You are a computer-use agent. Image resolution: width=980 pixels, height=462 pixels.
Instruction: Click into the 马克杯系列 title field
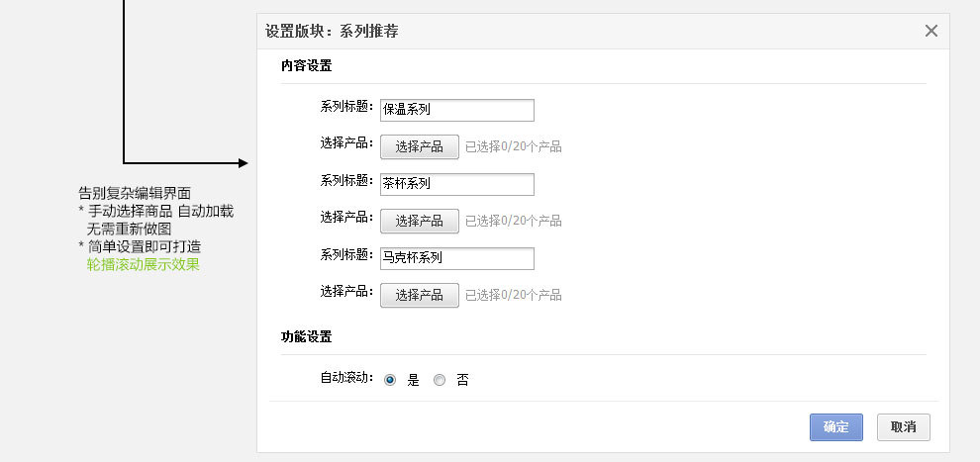tap(457, 258)
